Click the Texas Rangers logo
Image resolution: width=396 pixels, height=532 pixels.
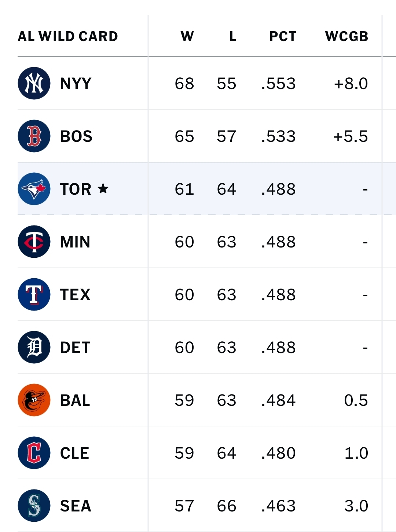(x=34, y=294)
